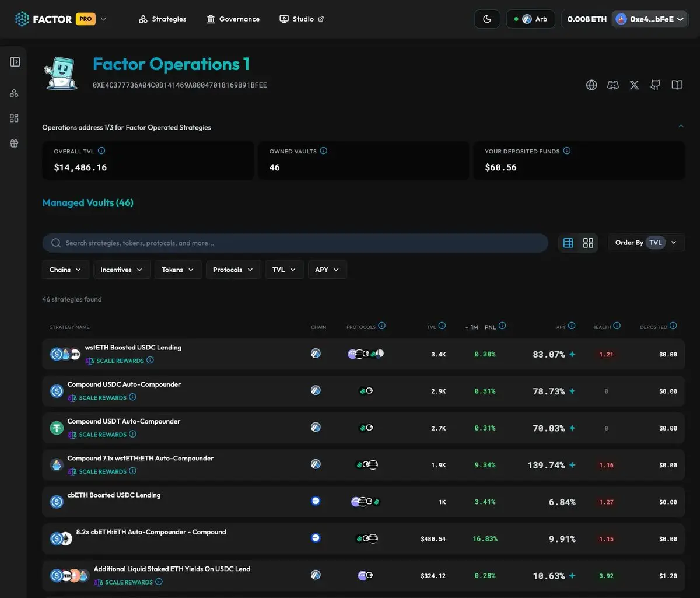
Task: Click the sidebar gift rewards icon
Action: [x=15, y=144]
